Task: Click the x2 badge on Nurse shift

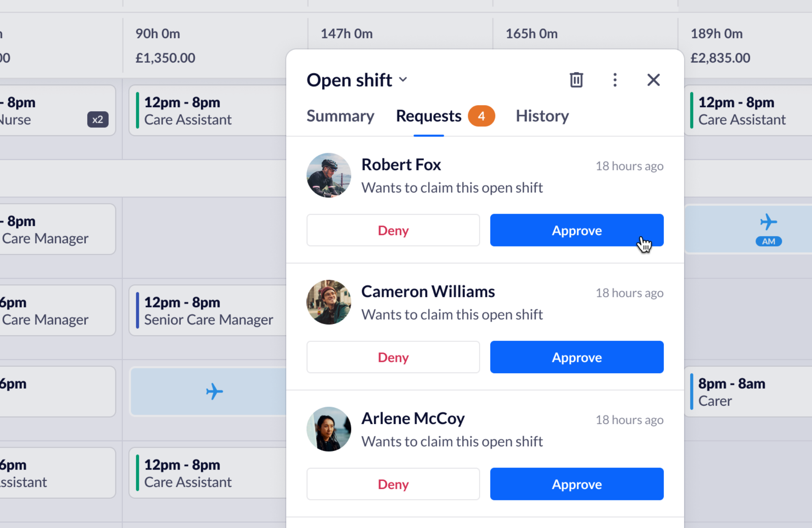Action: coord(98,120)
